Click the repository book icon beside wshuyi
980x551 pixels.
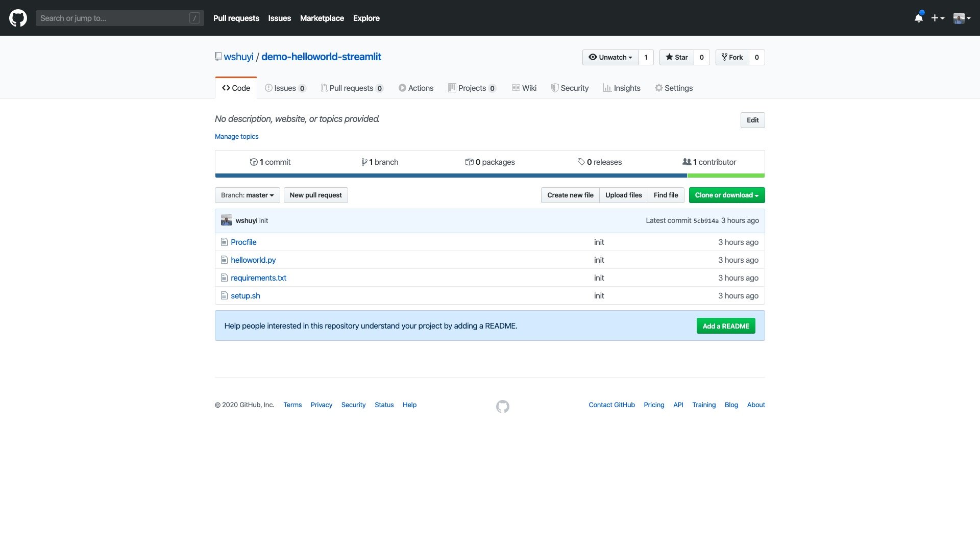218,57
